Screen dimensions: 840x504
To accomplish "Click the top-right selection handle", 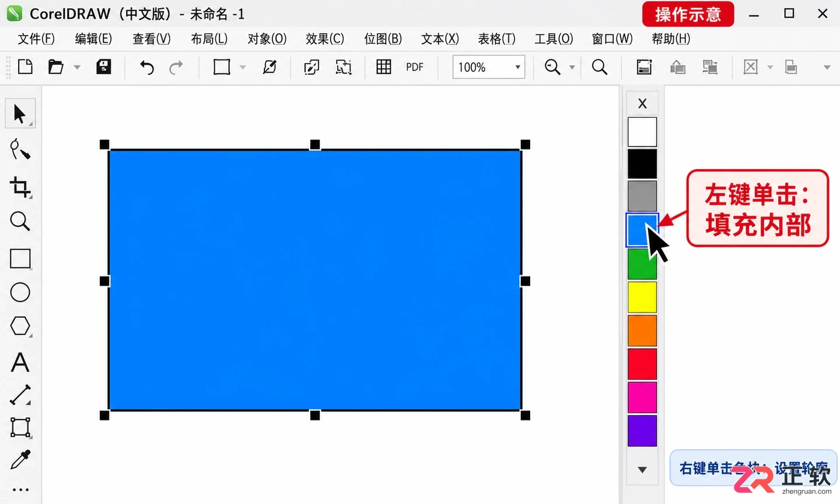I will coord(525,144).
